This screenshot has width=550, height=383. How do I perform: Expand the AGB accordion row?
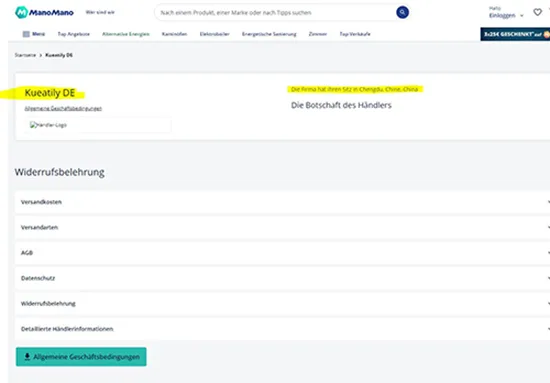282,253
